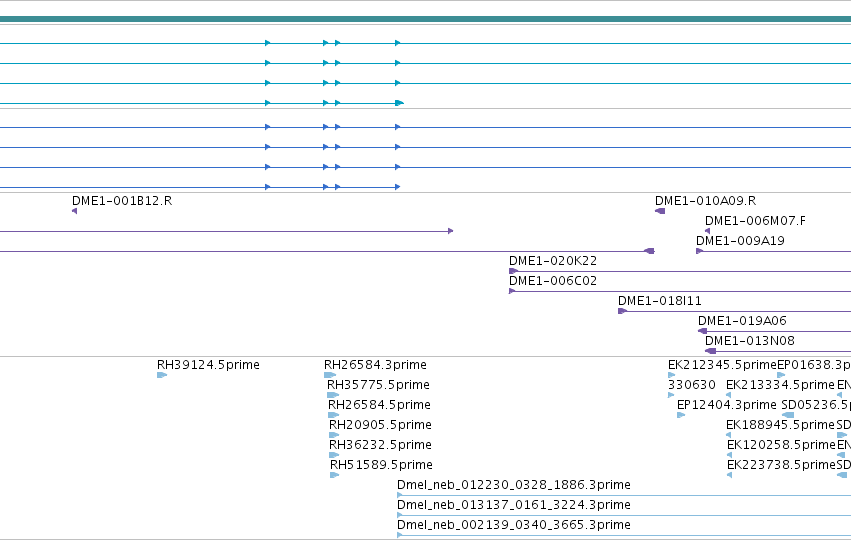Select the EK120258.5prime EST label

point(782,446)
